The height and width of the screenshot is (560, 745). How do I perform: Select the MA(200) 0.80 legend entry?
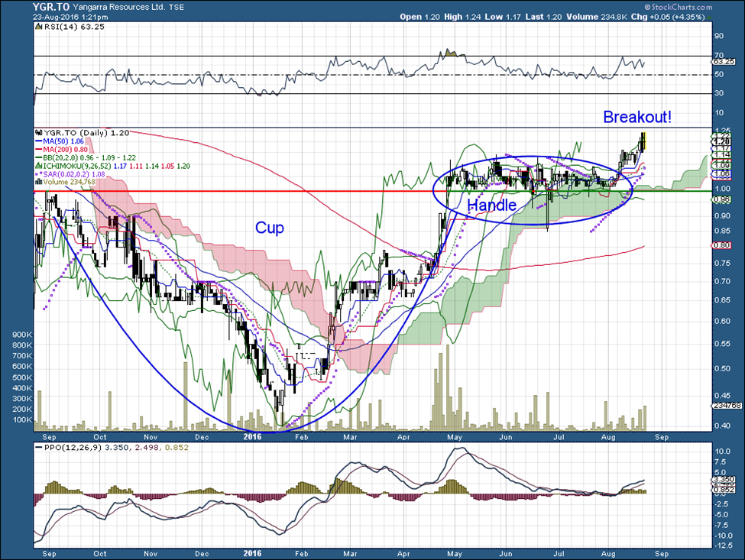pyautogui.click(x=62, y=149)
